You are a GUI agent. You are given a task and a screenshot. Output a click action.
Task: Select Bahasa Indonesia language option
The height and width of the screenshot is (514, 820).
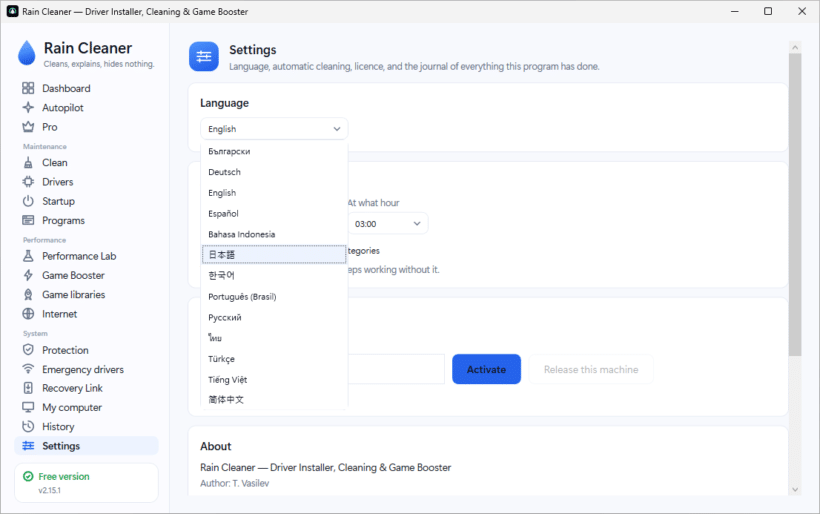point(274,234)
